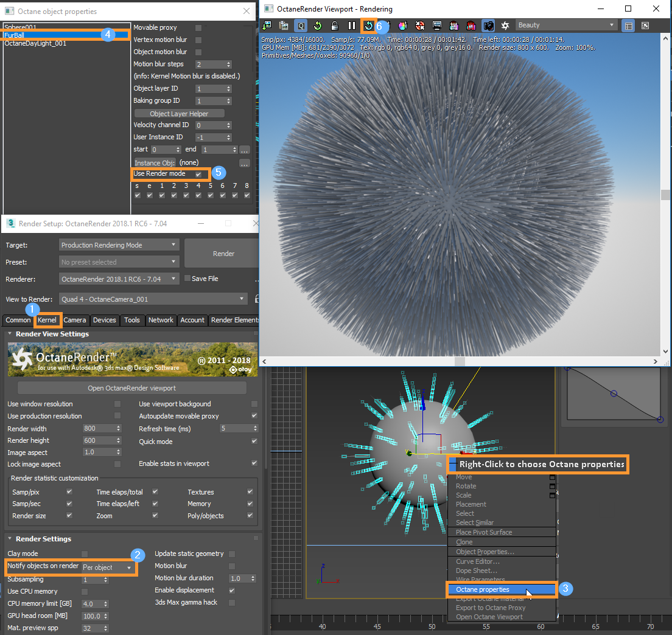The width and height of the screenshot is (672, 635).
Task: Click the save render image icon in viewport toolbar
Action: coord(267,26)
